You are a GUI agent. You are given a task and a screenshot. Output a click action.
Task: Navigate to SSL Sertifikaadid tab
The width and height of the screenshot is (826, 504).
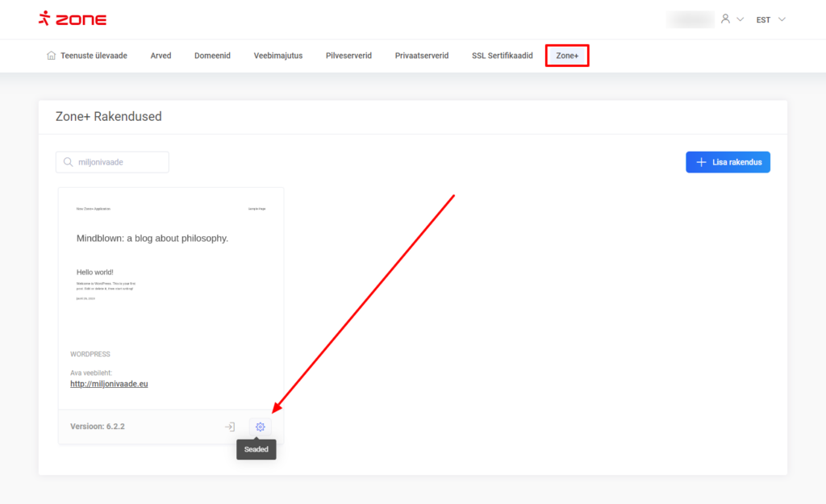502,56
